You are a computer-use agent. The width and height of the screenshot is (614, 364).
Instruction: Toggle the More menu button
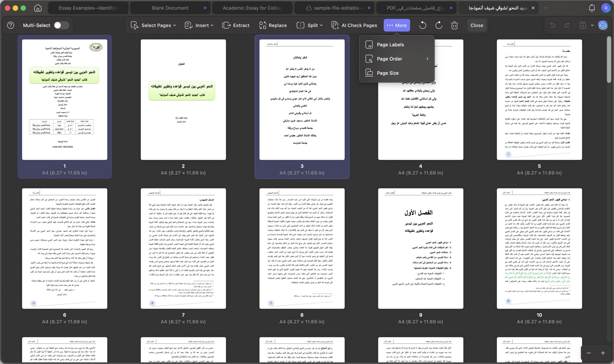coord(397,25)
